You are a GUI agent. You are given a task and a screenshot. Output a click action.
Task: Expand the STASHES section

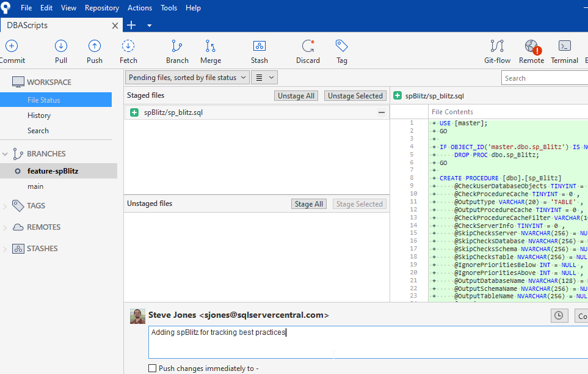pyautogui.click(x=5, y=249)
